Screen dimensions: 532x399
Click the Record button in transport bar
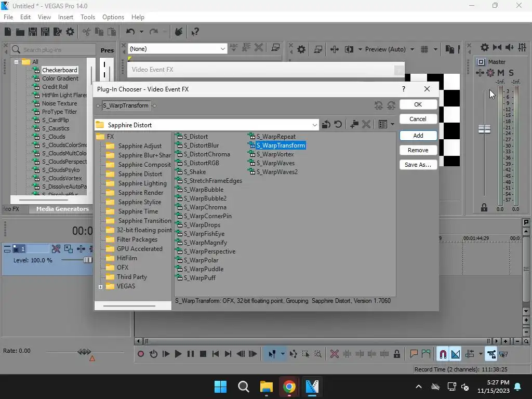pos(141,354)
